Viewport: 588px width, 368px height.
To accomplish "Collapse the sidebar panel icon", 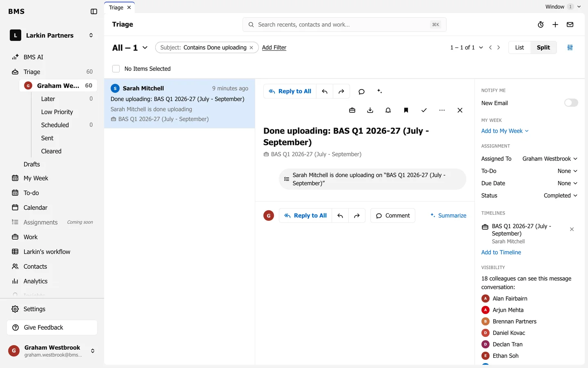I will [x=94, y=11].
